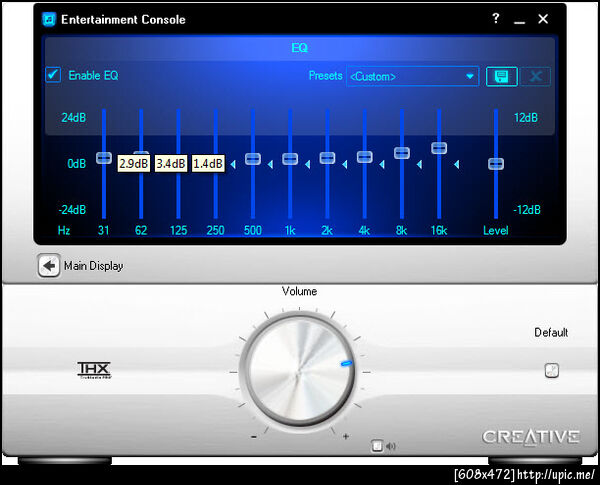This screenshot has width=600, height=485.
Task: Uncheck the Enable EQ checkbox
Action: [53, 75]
